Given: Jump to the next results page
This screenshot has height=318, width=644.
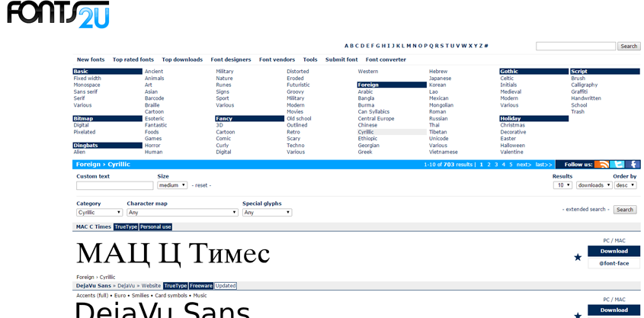Looking at the screenshot, I should [524, 164].
